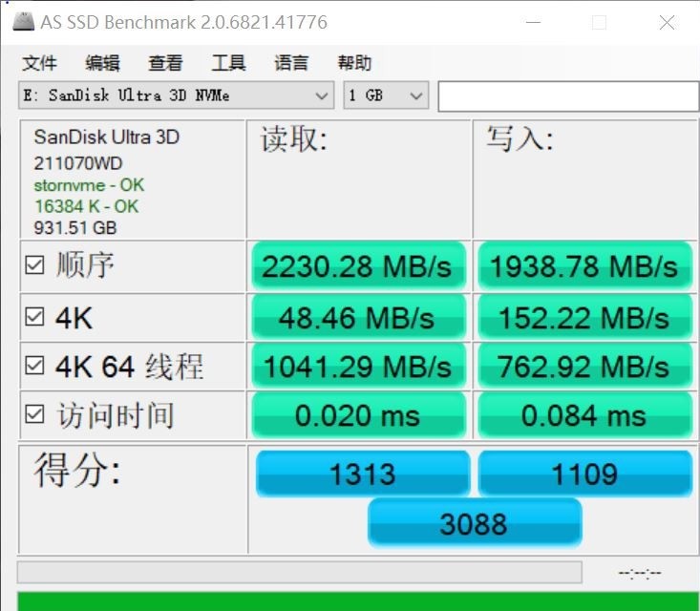Click the green overall progress bar
The height and width of the screenshot is (611, 700).
pos(358,601)
